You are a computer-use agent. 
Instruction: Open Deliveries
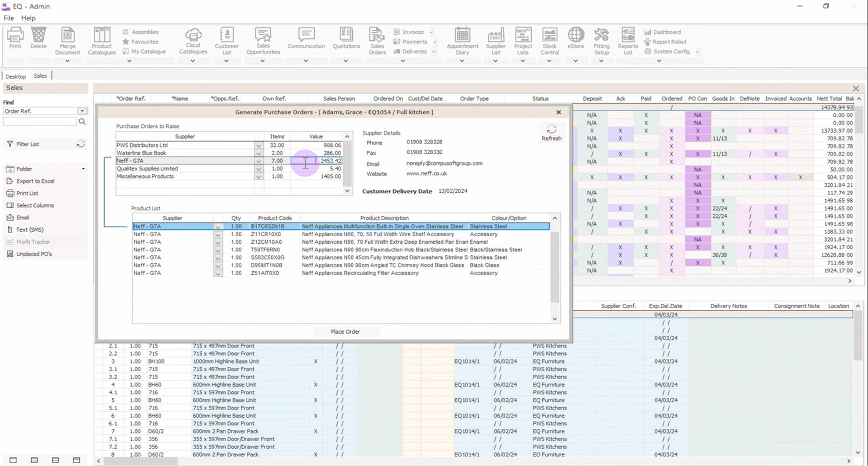[x=410, y=52]
